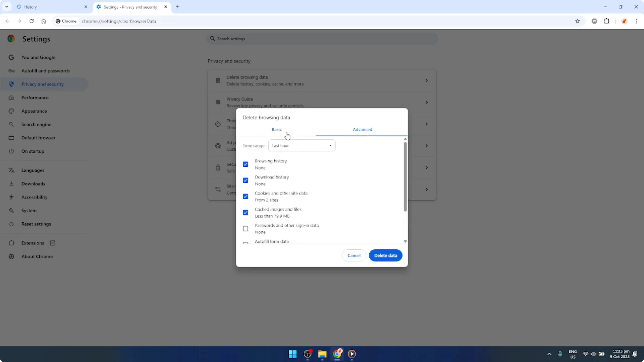This screenshot has width=644, height=362.
Task: Click the dialog vertical scrollbar thumb
Action: [405, 177]
